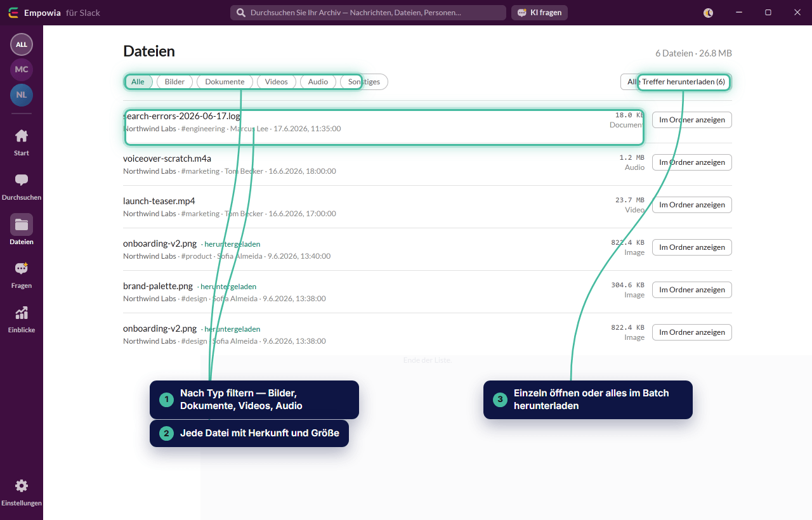812x520 pixels.
Task: Click the #design onboarding-v2.png file name
Action: (x=160, y=328)
